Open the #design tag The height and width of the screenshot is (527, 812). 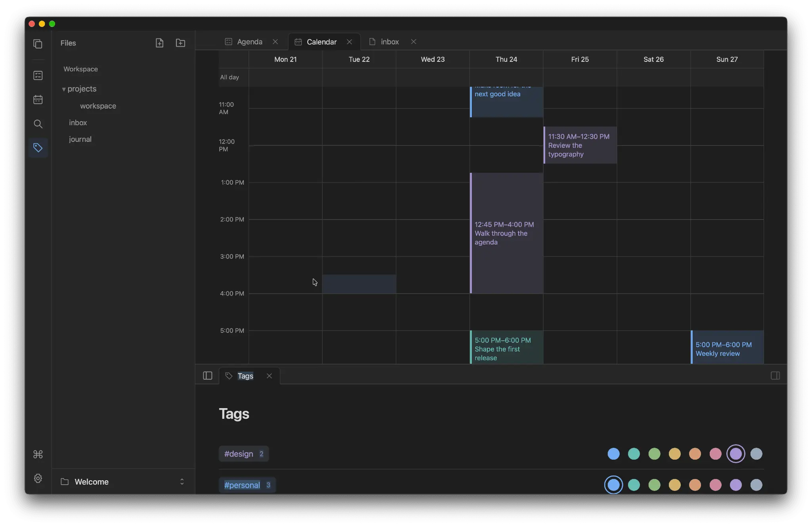click(244, 454)
